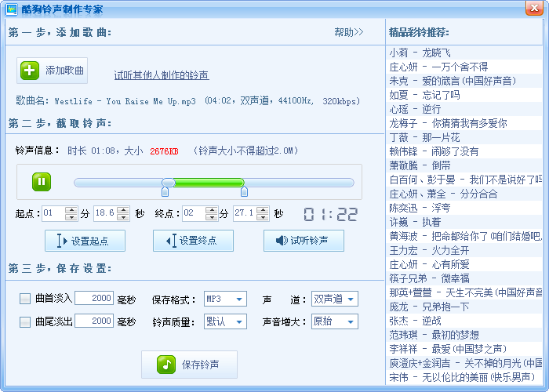Click the 曲首淡入 2000 milliseconds field
This screenshot has height=392, width=549.
click(94, 298)
